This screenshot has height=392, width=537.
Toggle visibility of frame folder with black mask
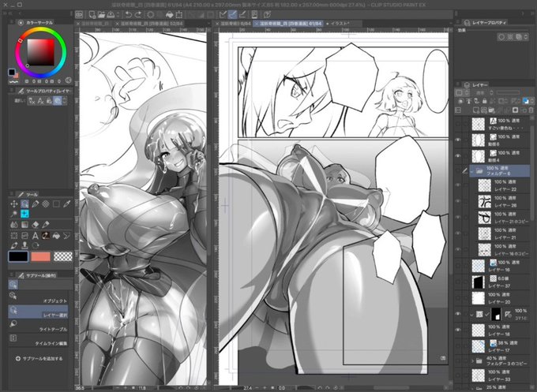pos(458,314)
